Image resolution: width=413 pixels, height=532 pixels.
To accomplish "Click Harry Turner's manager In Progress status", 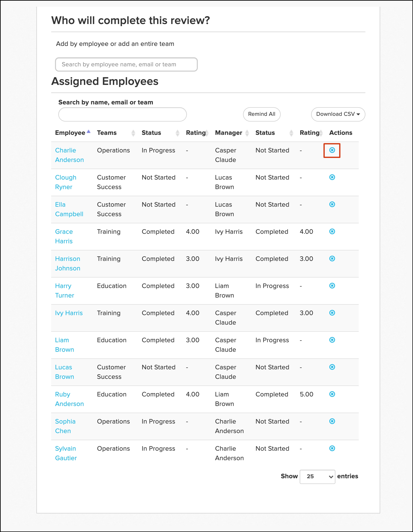I will tap(272, 286).
